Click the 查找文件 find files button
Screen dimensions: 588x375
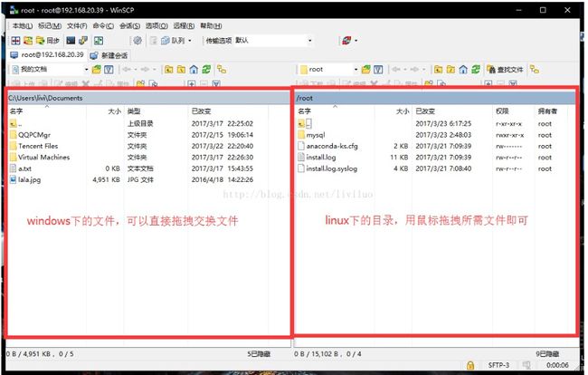tap(505, 70)
